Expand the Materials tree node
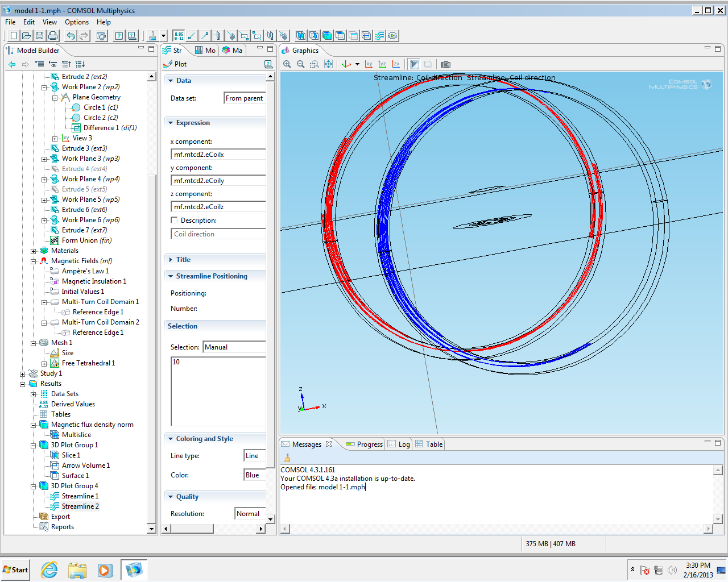This screenshot has width=728, height=582. [x=33, y=251]
